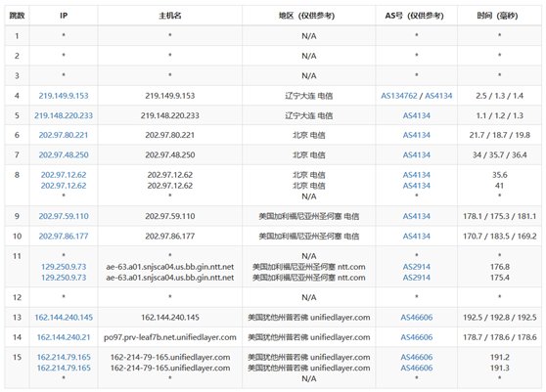This screenshot has width=546, height=392.
Task: Click the 219.148.220.233 IP link
Action: coord(64,115)
